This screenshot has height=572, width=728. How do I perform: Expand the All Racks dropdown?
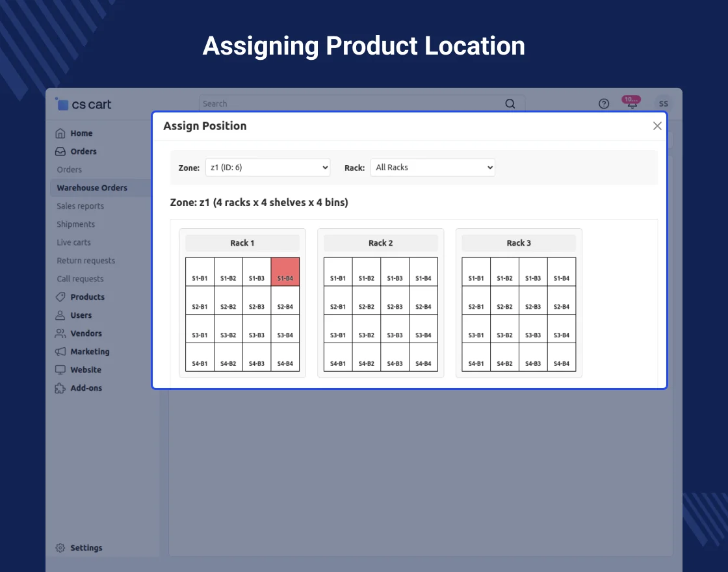pos(433,168)
